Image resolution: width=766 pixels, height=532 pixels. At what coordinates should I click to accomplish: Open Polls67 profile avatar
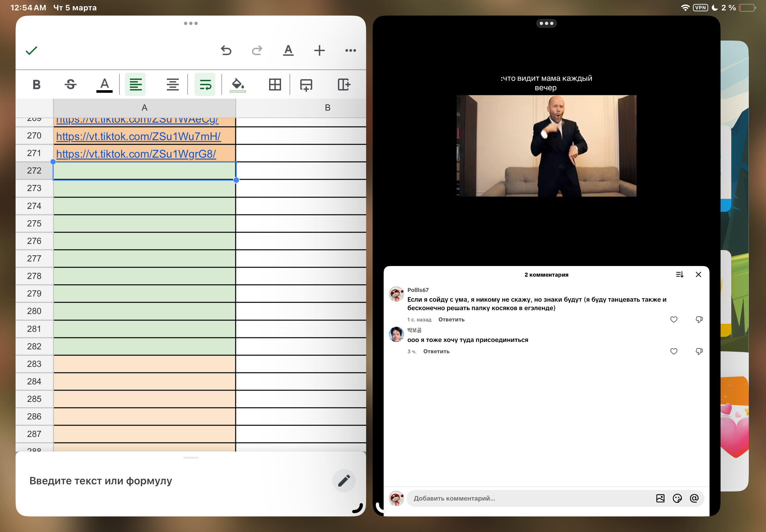pyautogui.click(x=396, y=294)
